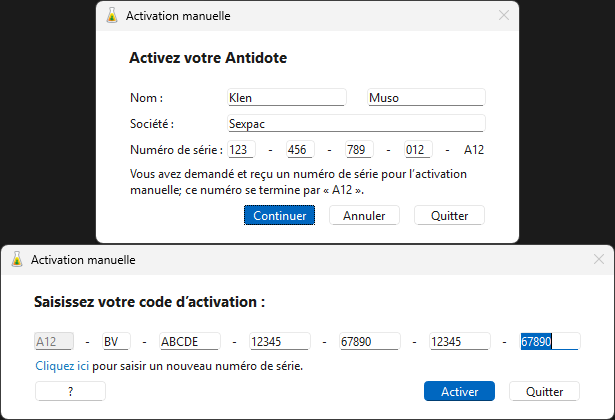
Task: Quit from the 'Activez votre Antidote' dialog
Action: point(449,215)
